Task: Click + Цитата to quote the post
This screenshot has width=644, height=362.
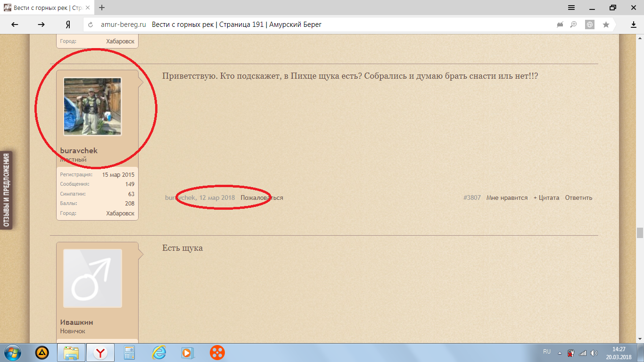Action: pyautogui.click(x=546, y=198)
